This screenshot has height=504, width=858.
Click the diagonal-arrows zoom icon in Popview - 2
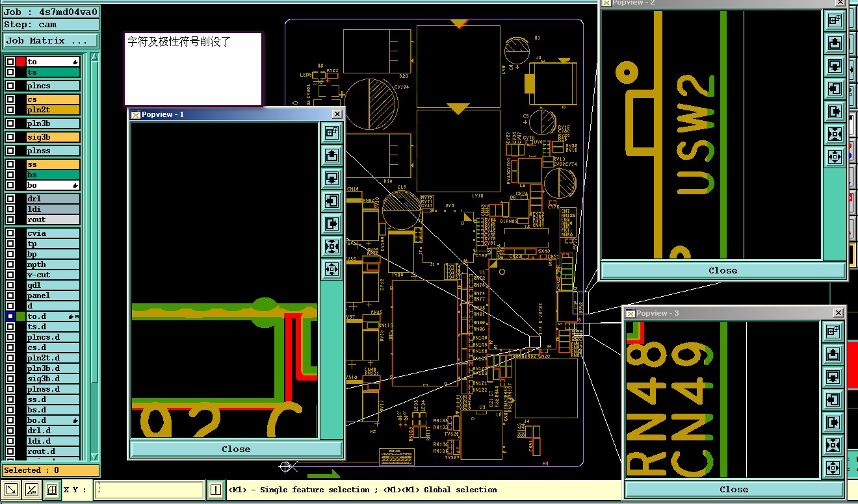point(835,134)
